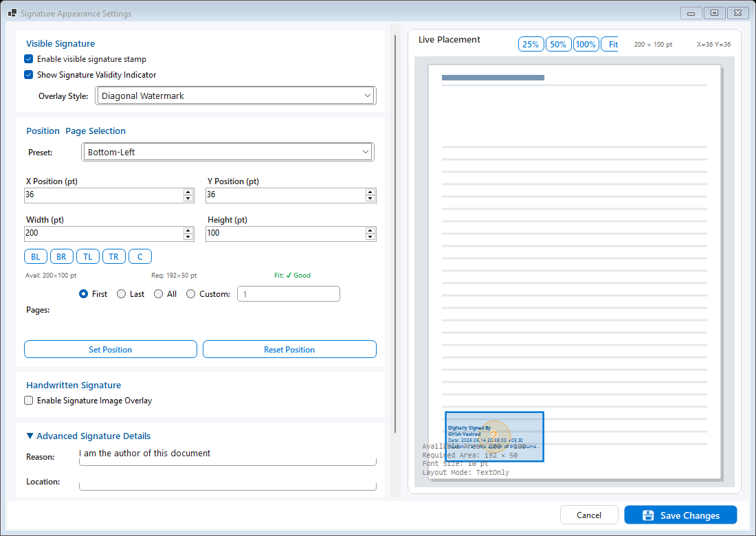756x536 pixels.
Task: Click the app icon in title bar
Action: (12, 13)
